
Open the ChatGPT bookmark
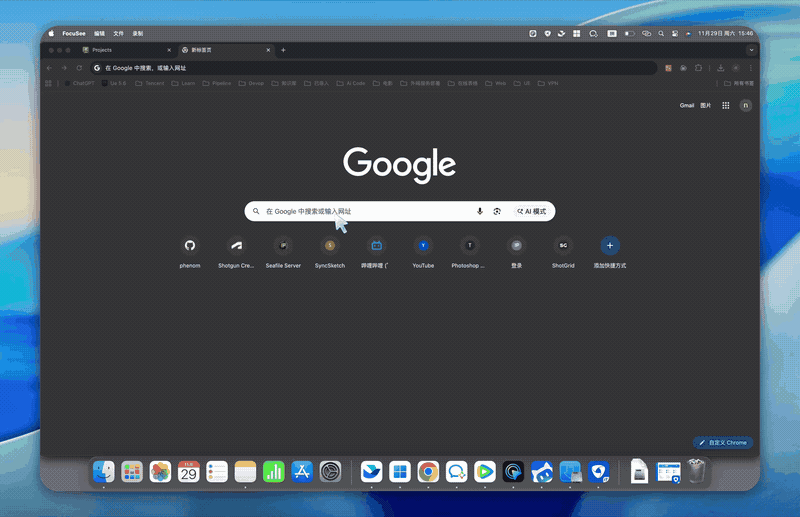pos(80,83)
